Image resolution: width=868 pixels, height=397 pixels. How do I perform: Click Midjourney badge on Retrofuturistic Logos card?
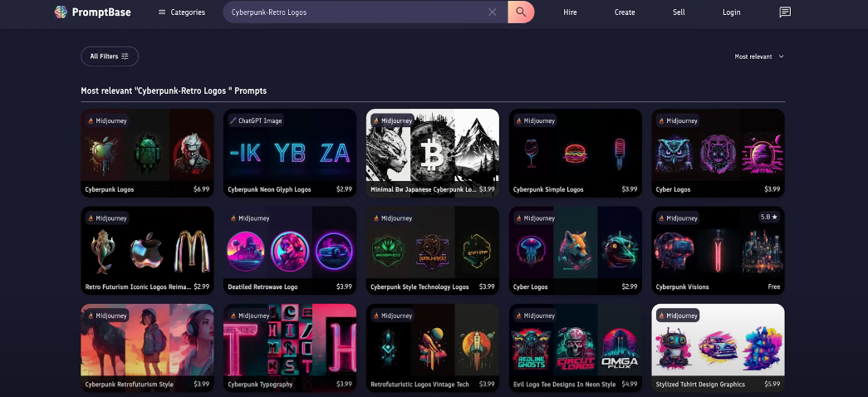click(x=392, y=316)
